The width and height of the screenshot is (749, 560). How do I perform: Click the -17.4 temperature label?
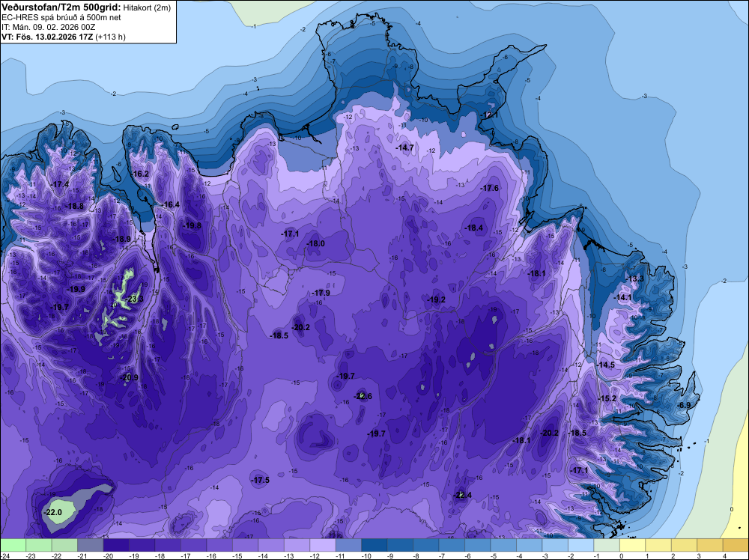tap(60, 184)
